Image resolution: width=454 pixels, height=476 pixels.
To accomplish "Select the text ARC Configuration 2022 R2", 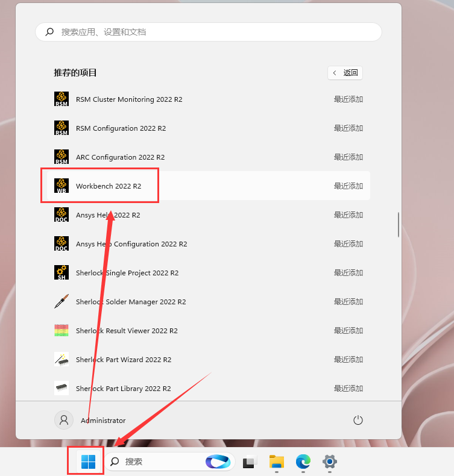I will coord(120,157).
